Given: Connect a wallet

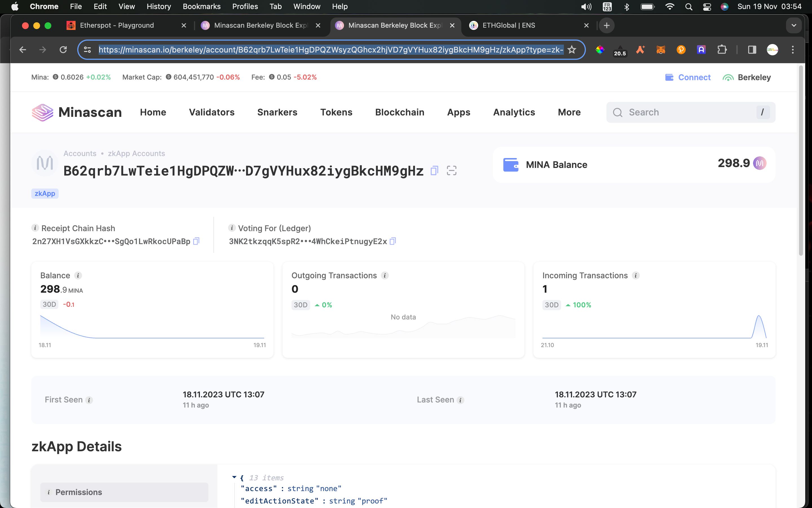Looking at the screenshot, I should pyautogui.click(x=688, y=77).
